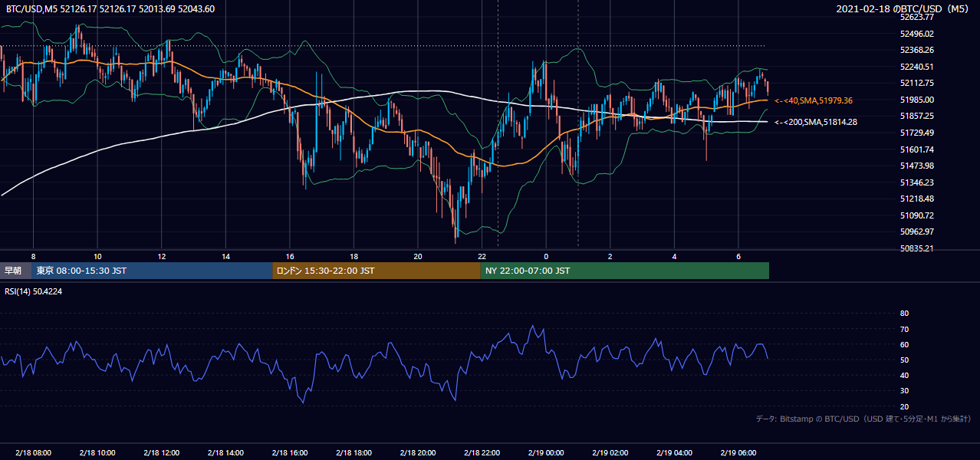The height and width of the screenshot is (460, 980).
Task: Click the 2/18 10:00 time axis label
Action: click(97, 453)
